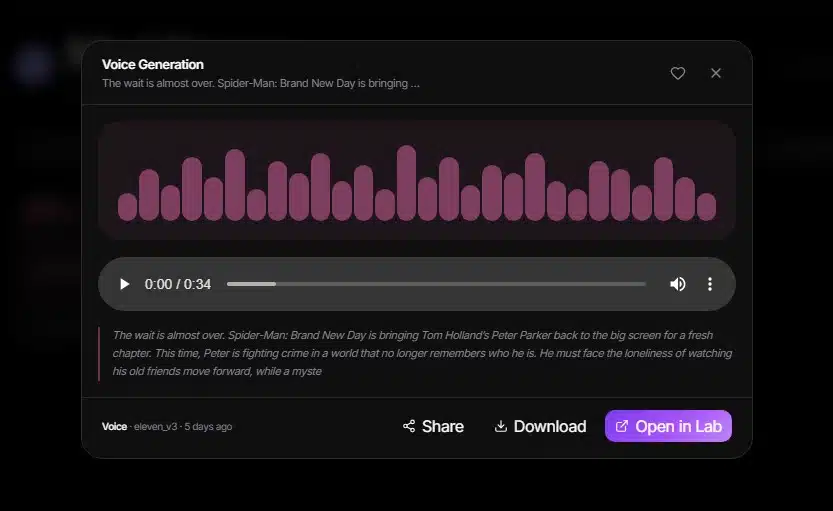Play the audio clip
This screenshot has height=511, width=833.
125,284
